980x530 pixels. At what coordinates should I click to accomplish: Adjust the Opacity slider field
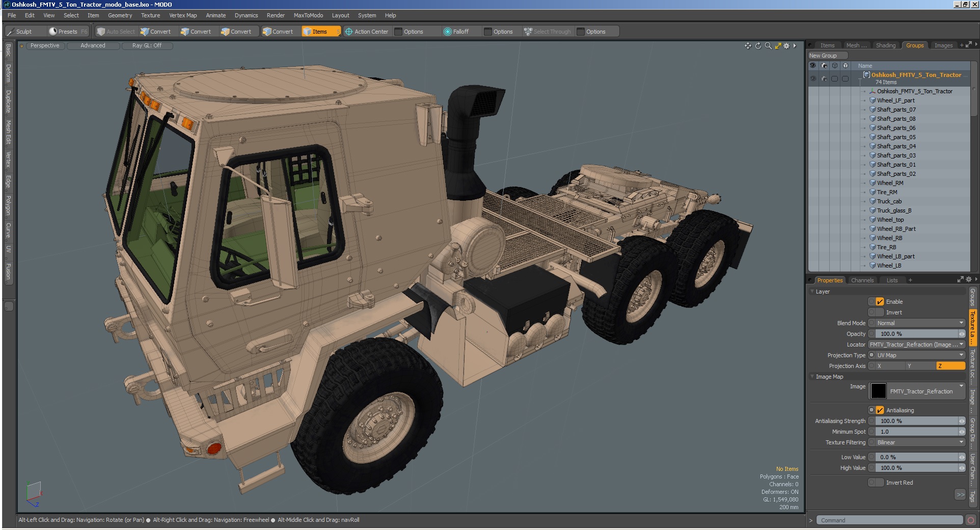920,334
